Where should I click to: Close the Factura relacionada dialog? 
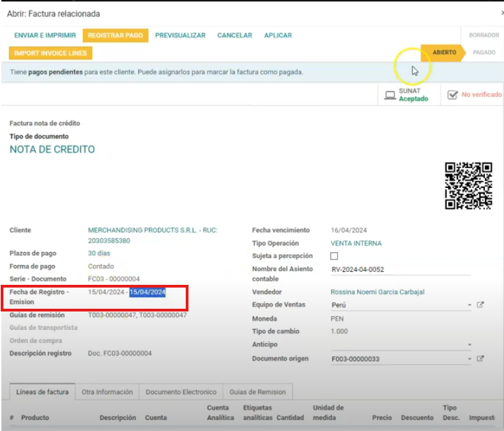point(502,13)
